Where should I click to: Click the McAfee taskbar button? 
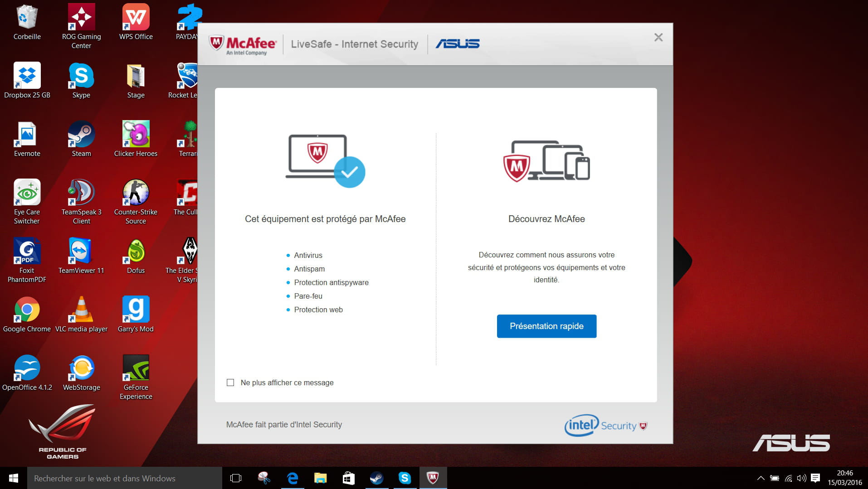[433, 478]
